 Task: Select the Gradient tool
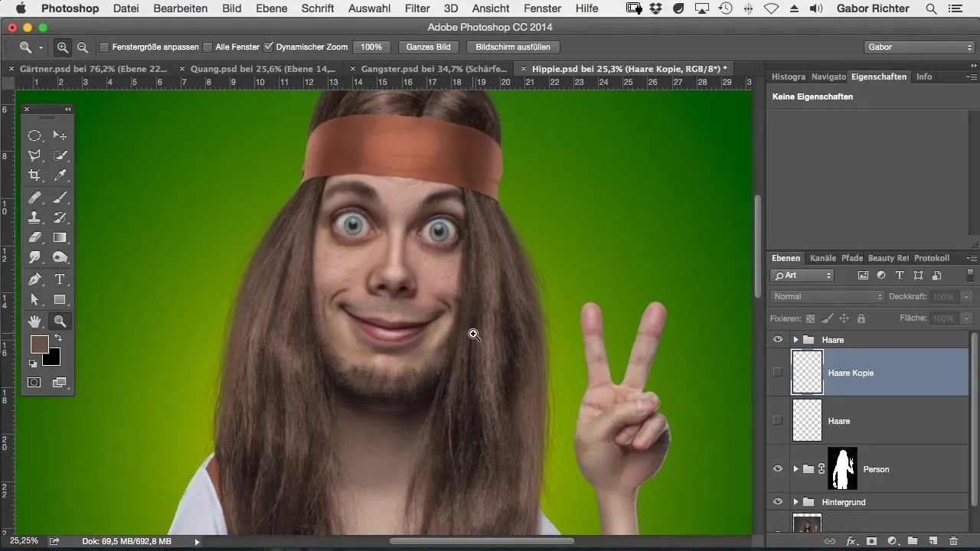[x=60, y=238]
